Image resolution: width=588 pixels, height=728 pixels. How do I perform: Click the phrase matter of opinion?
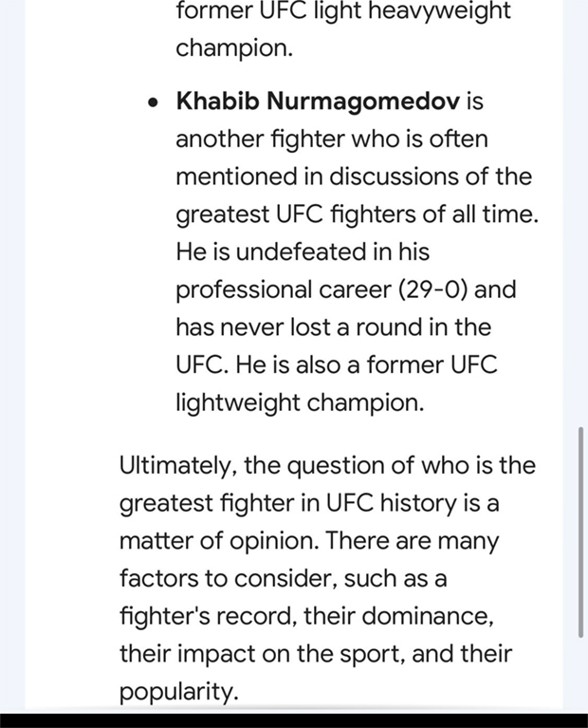[x=217, y=541]
